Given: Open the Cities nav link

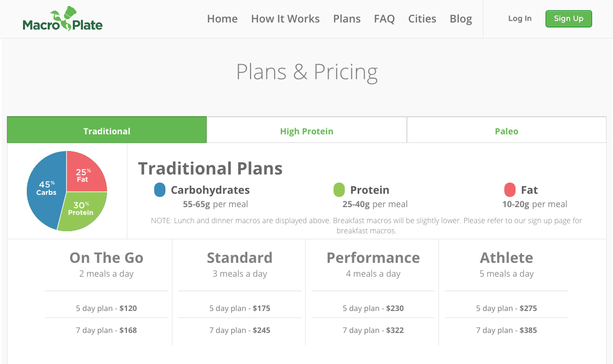Looking at the screenshot, I should pos(422,19).
